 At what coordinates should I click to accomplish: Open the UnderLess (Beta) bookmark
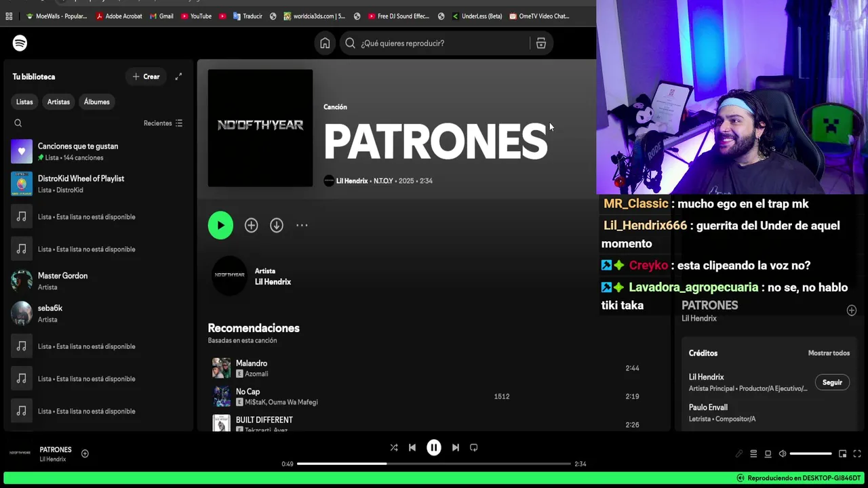(477, 16)
